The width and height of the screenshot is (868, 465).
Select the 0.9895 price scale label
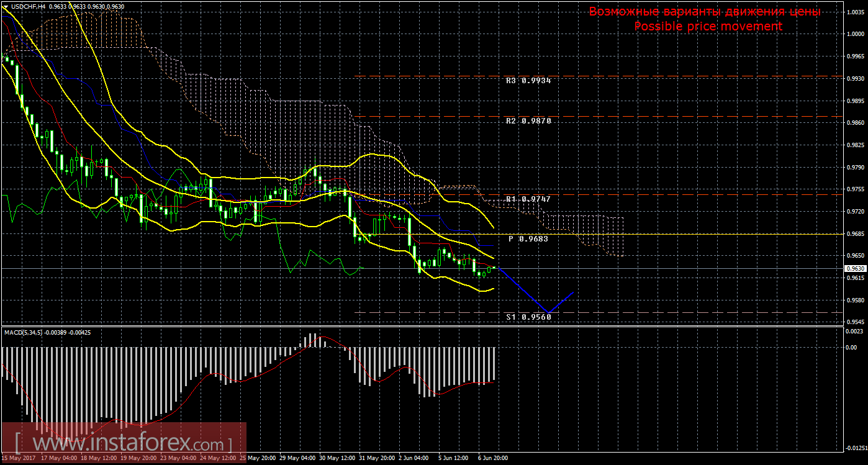tap(856, 101)
